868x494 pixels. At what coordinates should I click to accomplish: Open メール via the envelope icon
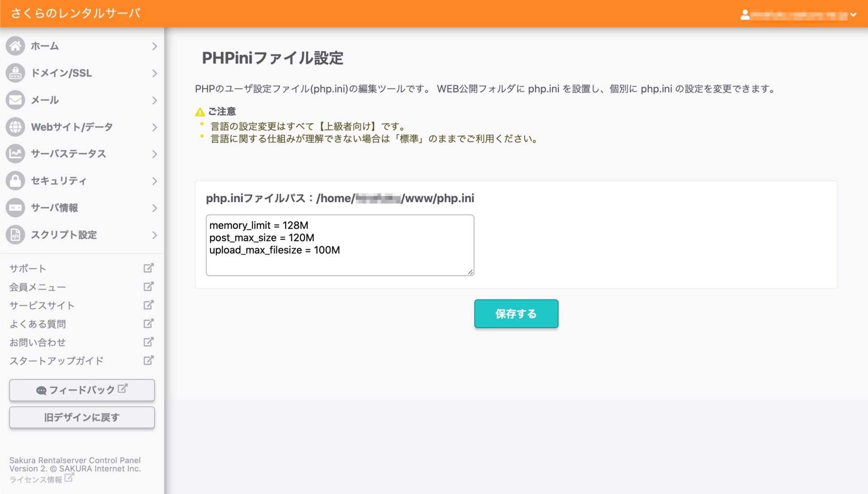pyautogui.click(x=16, y=100)
